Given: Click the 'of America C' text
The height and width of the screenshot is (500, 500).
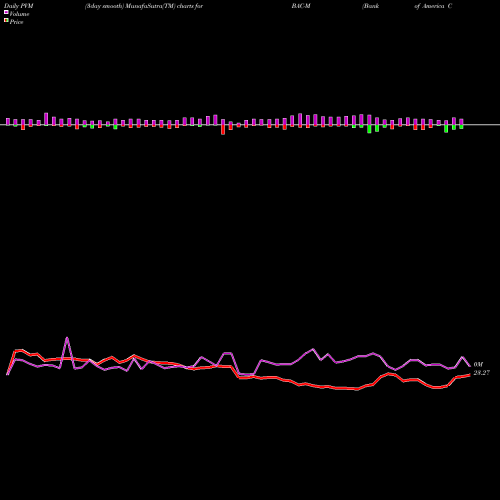Looking at the screenshot, I should pyautogui.click(x=433, y=6).
